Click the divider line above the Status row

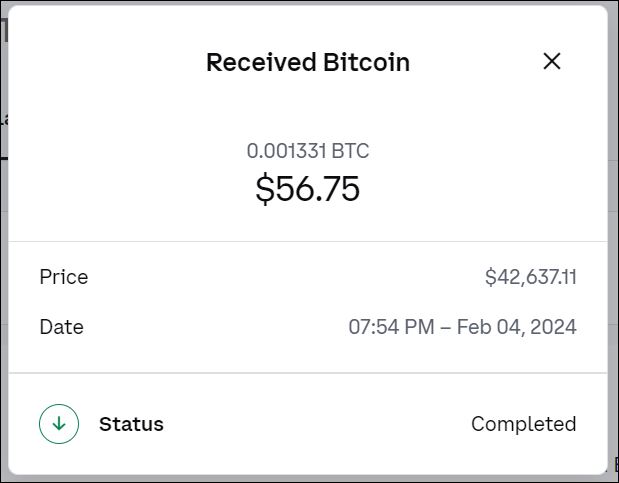(x=308, y=373)
